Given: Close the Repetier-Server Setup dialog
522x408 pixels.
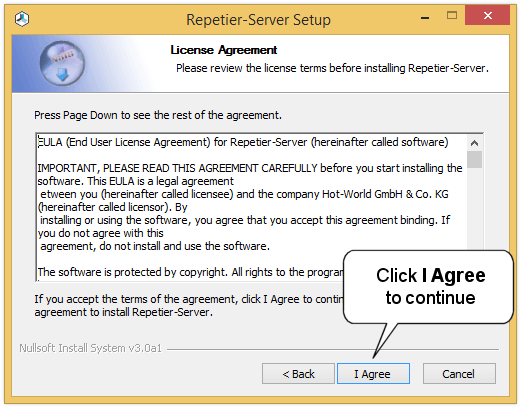Looking at the screenshot, I should tap(487, 15).
